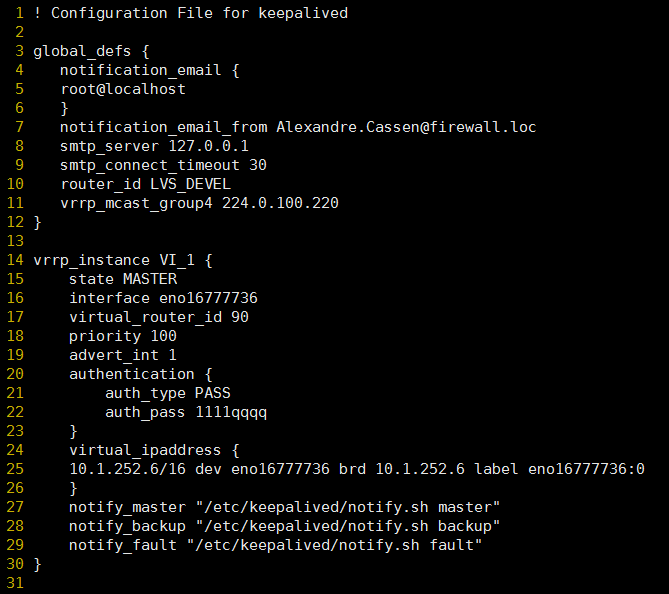Click priority value 100
669x594 pixels.
[163, 336]
